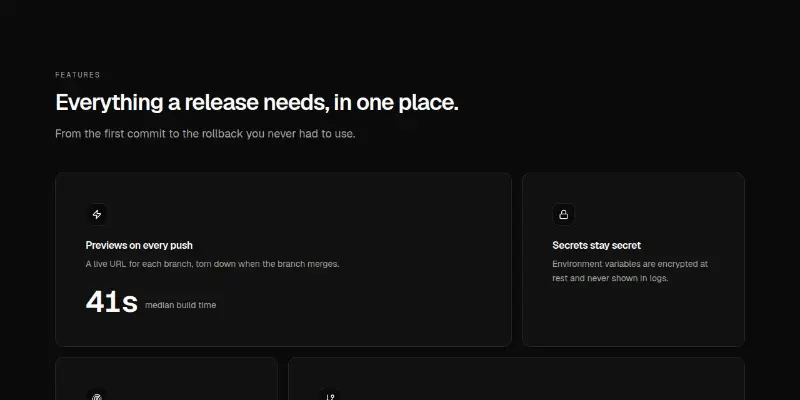
Task: Click the Environment variables are encrypted description
Action: [630, 271]
